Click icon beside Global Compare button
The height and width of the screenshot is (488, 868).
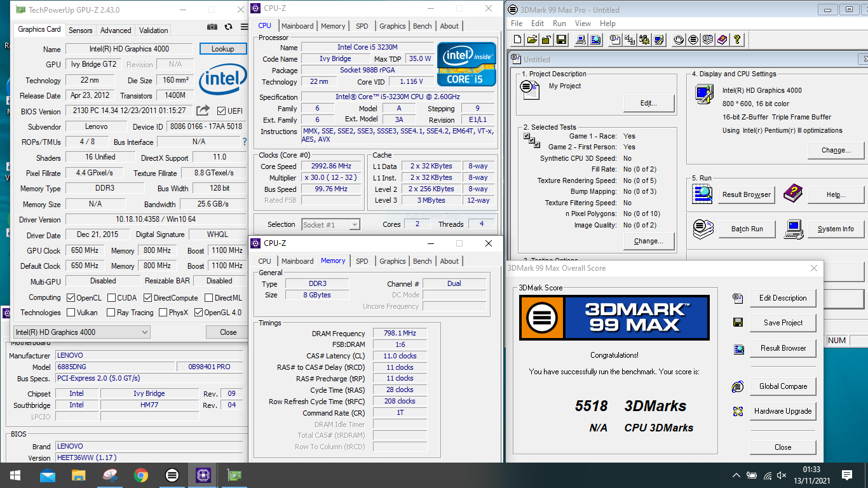(738, 386)
